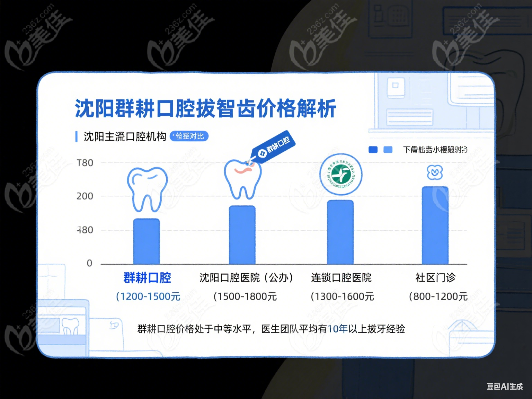The width and height of the screenshot is (532, 399).
Task: Click the y-axis value 0
Action: (x=89, y=263)
